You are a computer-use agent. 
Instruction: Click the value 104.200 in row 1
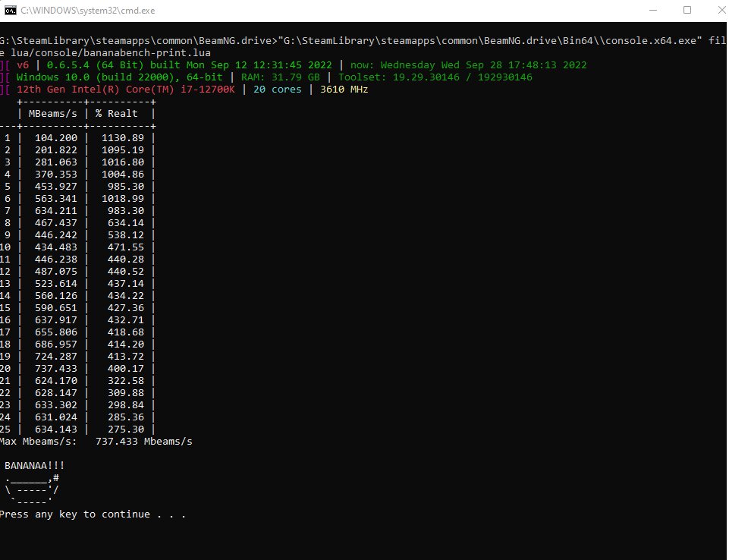tap(56, 137)
